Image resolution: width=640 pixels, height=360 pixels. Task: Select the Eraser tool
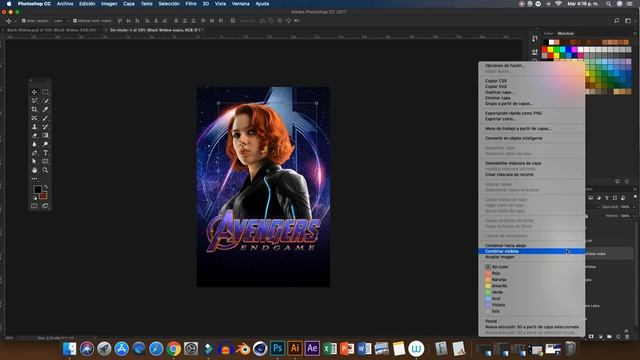coord(34,135)
